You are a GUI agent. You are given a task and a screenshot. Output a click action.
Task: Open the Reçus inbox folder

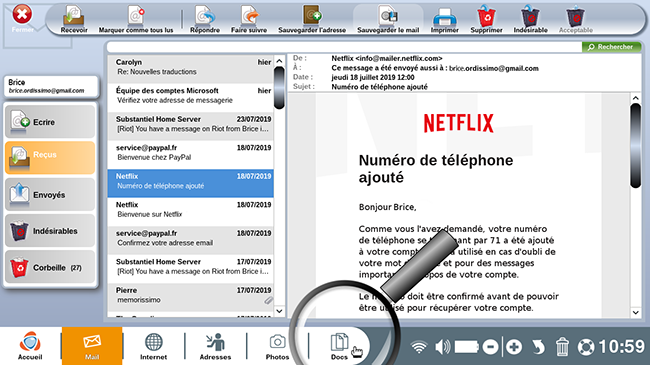pyautogui.click(x=50, y=158)
